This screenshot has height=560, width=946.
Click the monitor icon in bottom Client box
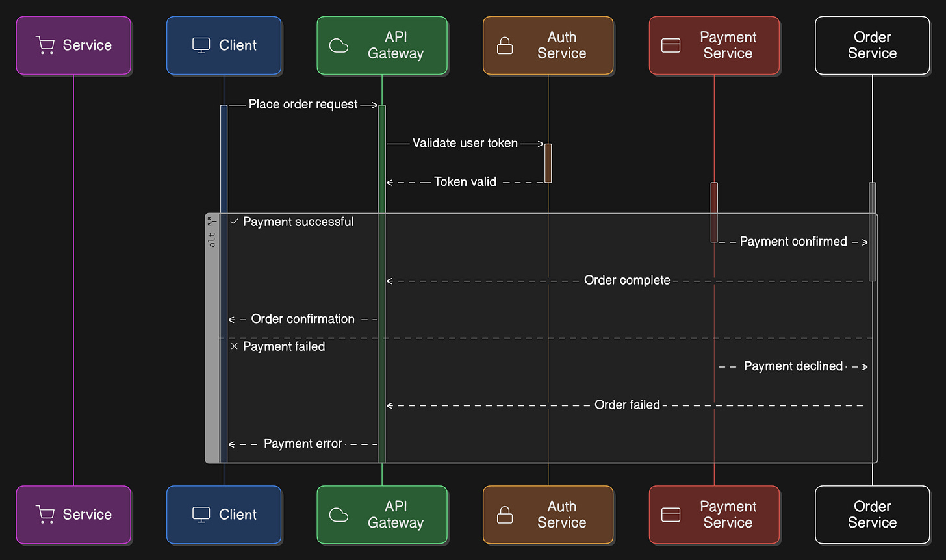pyautogui.click(x=201, y=515)
